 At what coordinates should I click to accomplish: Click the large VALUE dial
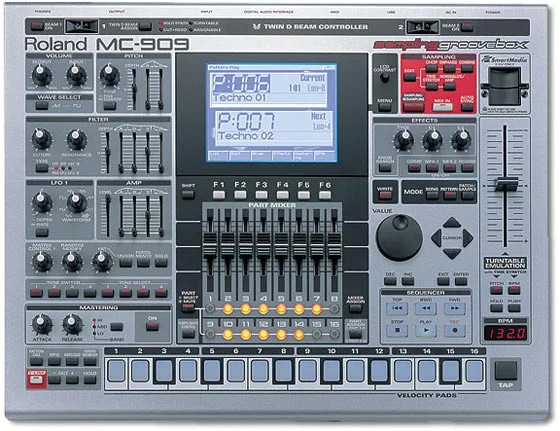point(399,237)
